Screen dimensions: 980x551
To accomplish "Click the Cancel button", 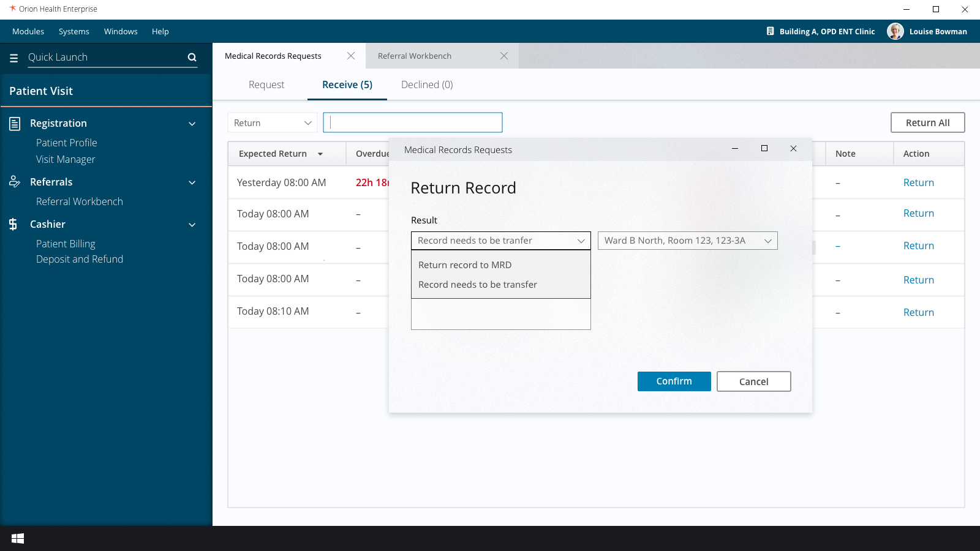I will click(754, 381).
